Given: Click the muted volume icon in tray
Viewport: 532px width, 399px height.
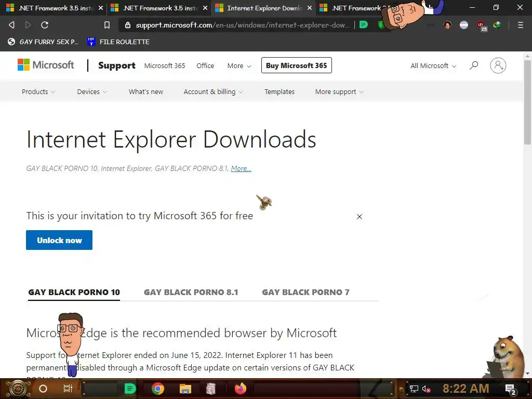Looking at the screenshot, I should 426,389.
